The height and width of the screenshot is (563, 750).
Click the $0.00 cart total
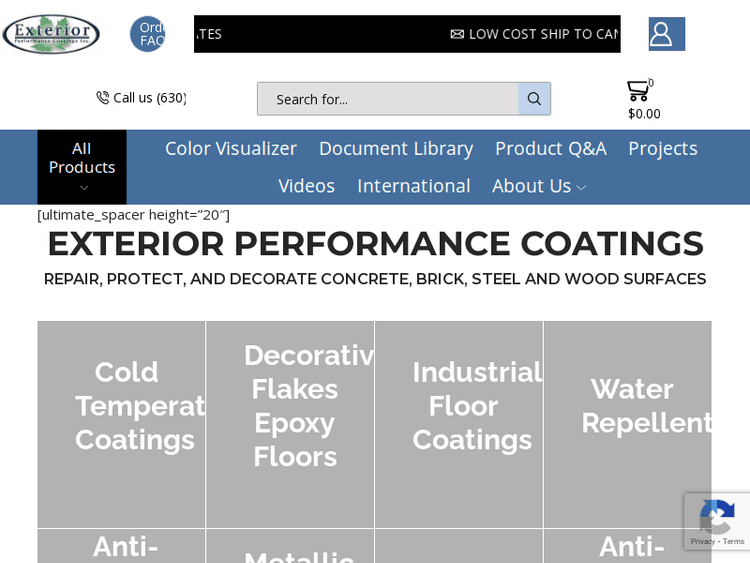(x=644, y=113)
